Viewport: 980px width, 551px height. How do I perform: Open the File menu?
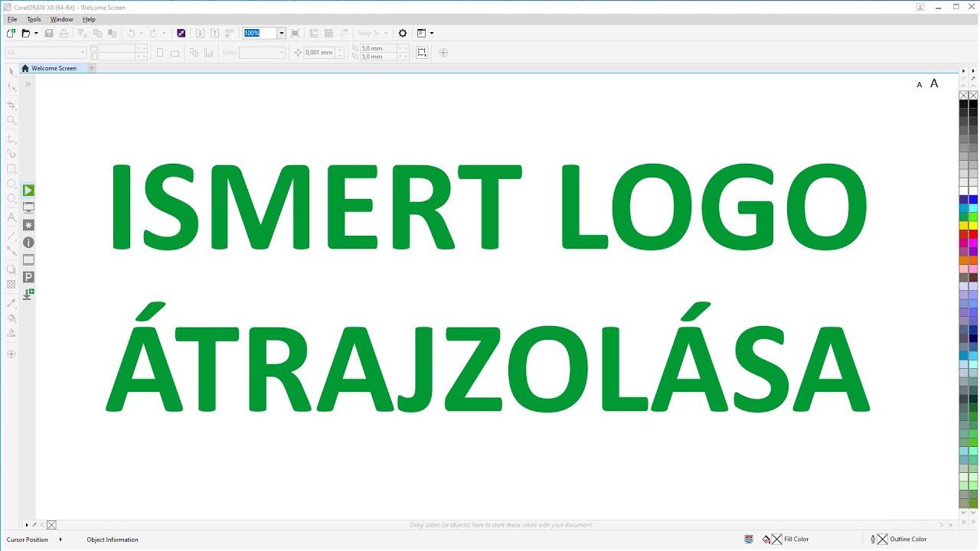12,19
